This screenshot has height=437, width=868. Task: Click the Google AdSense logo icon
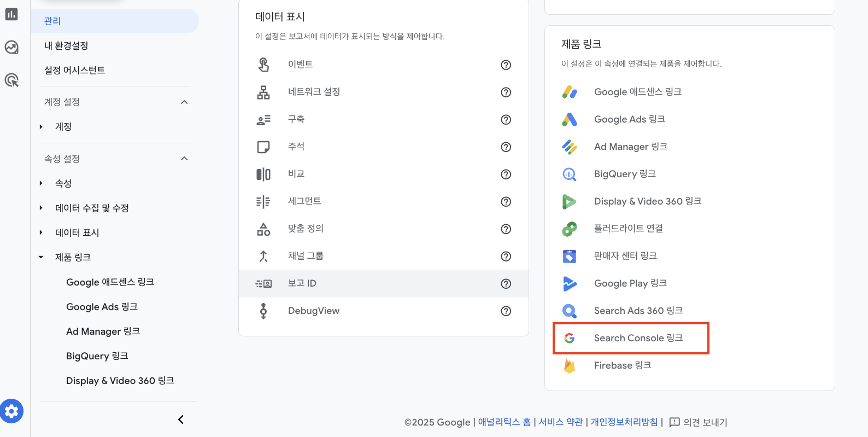[570, 92]
